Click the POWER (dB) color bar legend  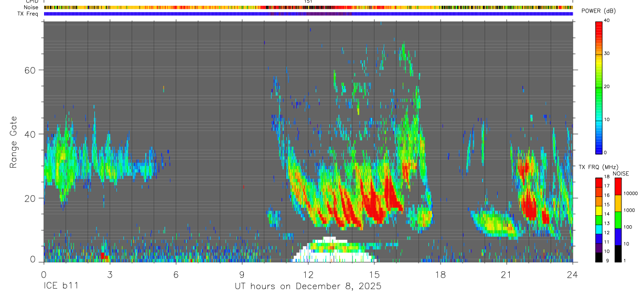tap(599, 87)
